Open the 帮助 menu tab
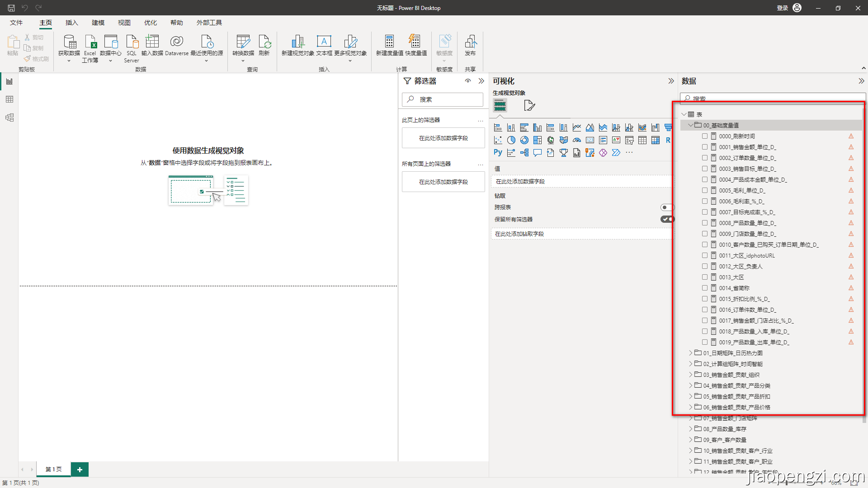Image resolution: width=868 pixels, height=488 pixels. (x=176, y=22)
